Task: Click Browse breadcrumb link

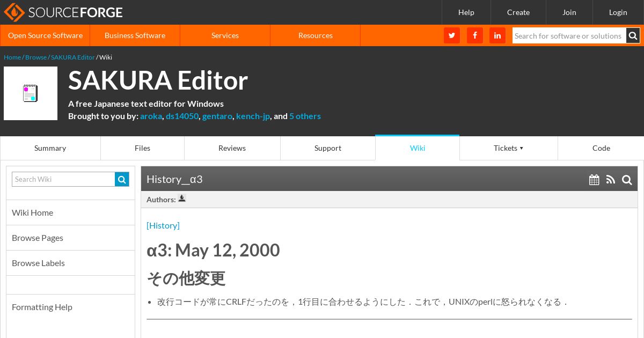Action: pos(36,57)
